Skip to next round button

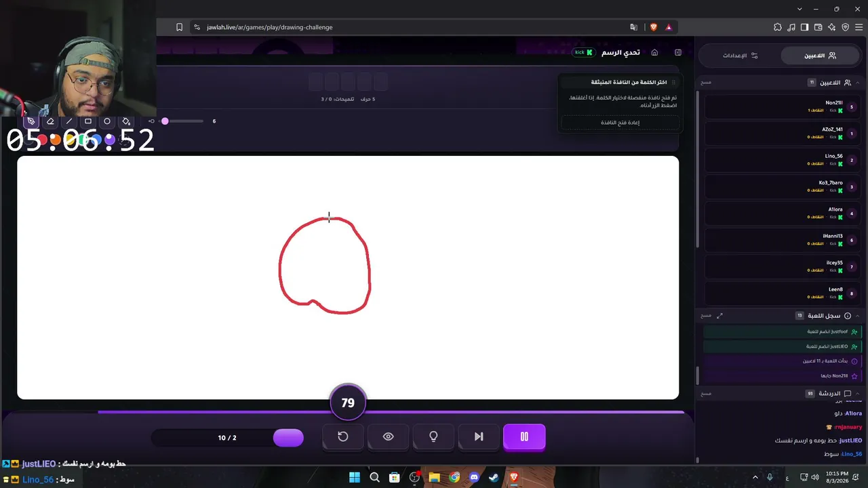pos(479,437)
